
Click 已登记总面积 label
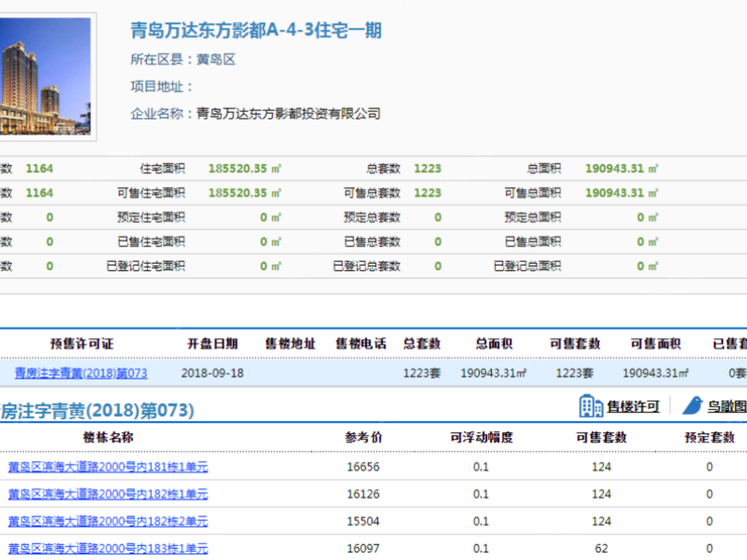coord(527,266)
